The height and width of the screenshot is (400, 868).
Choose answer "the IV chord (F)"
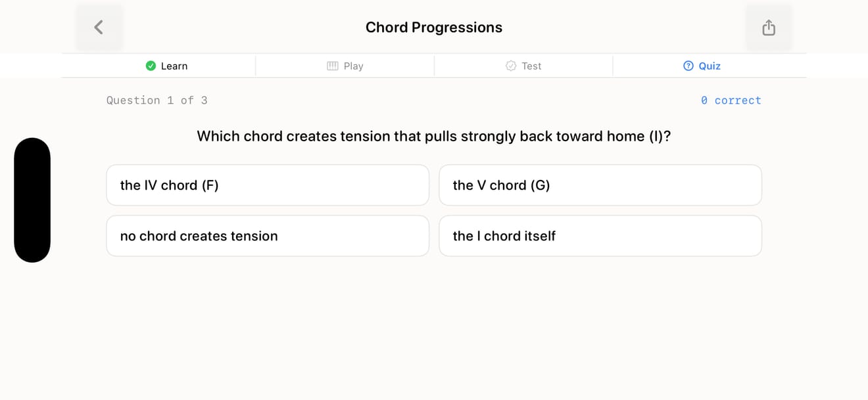[x=268, y=185]
